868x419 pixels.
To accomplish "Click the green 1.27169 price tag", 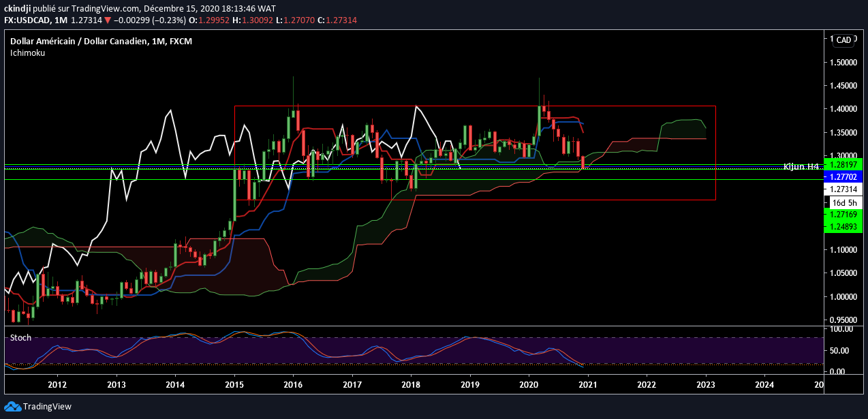I will point(843,215).
